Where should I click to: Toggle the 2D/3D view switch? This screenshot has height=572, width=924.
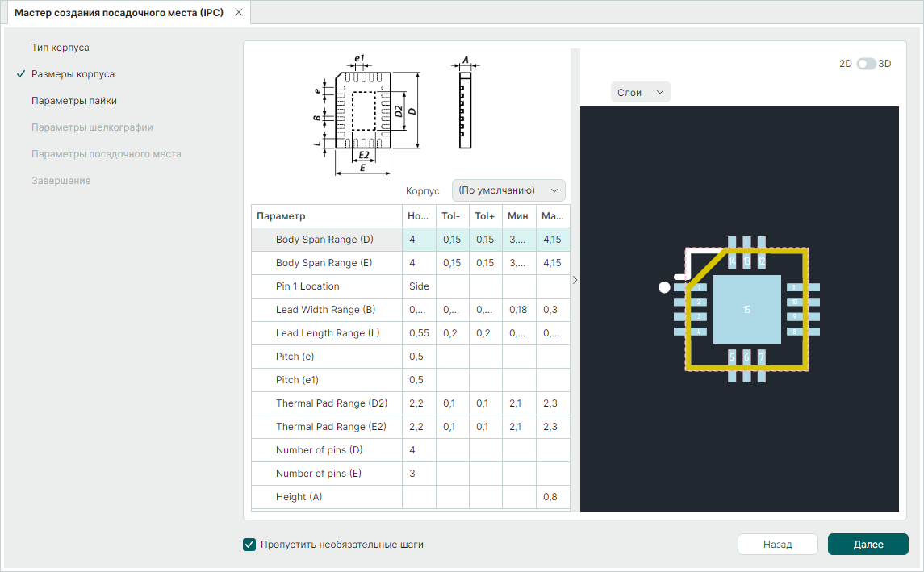(866, 64)
